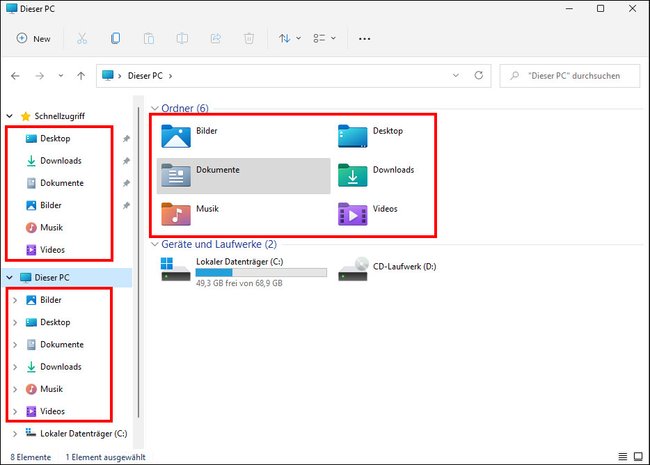The width and height of the screenshot is (650, 465).
Task: Expand Videos under Dieser PC
Action: tap(15, 412)
